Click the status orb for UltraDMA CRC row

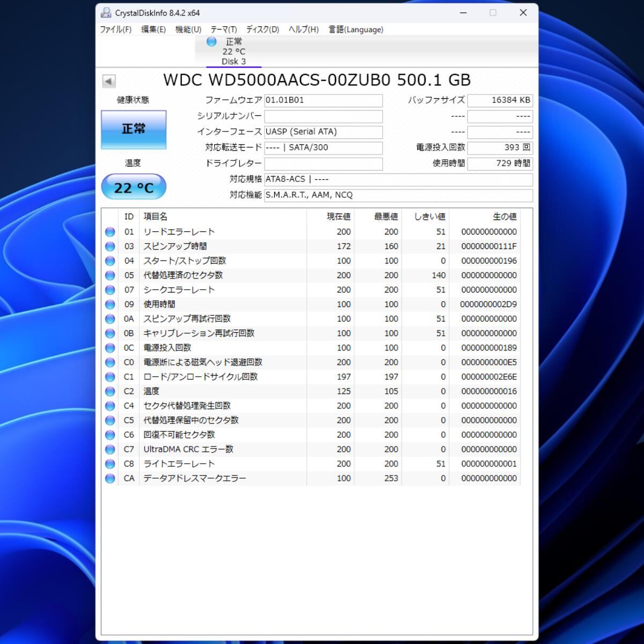tap(110, 449)
